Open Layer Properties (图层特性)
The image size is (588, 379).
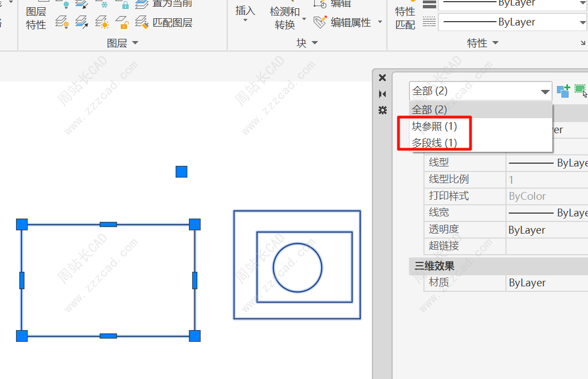(36, 18)
